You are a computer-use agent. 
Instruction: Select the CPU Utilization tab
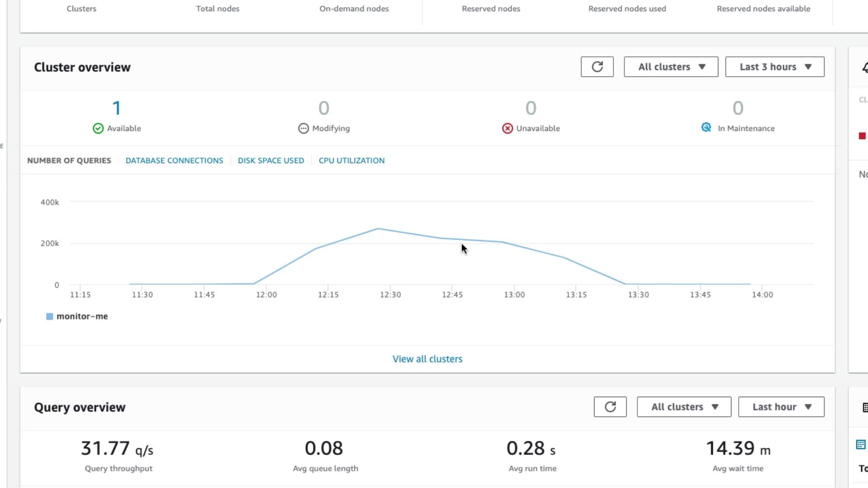click(351, 160)
